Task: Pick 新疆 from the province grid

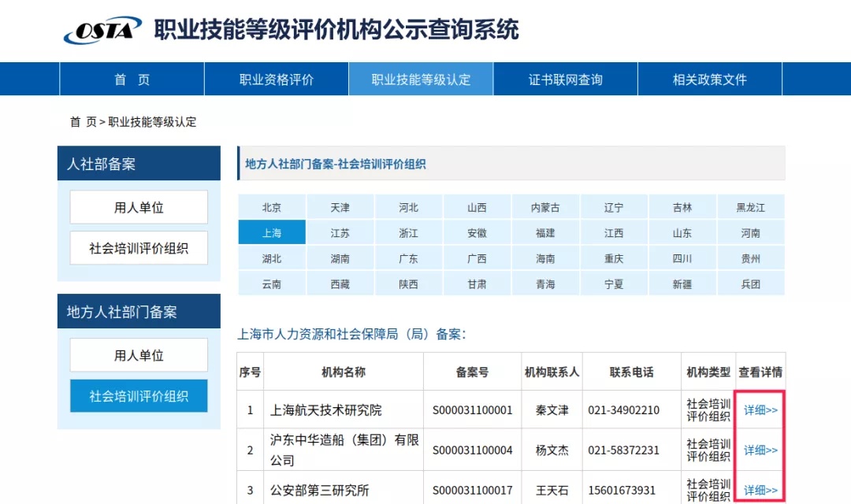Action: coord(682,284)
